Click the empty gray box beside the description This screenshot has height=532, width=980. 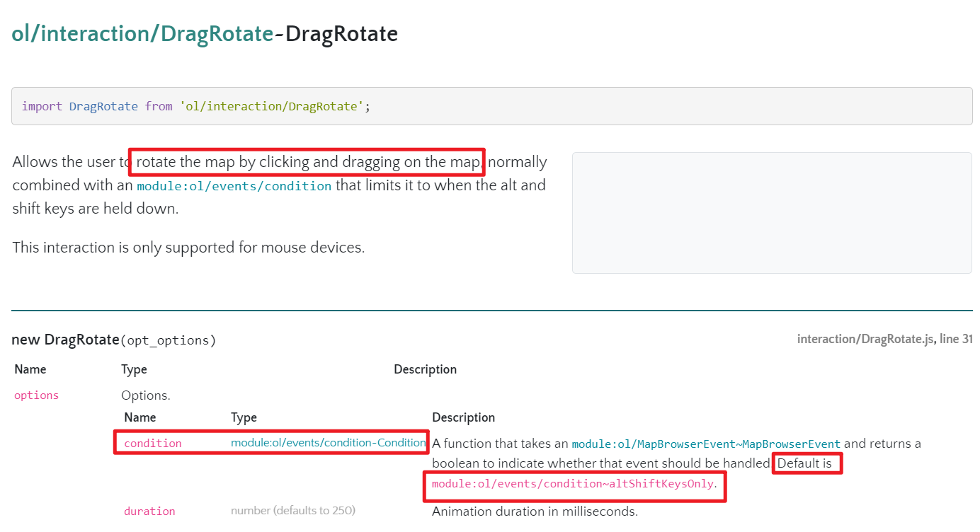pyautogui.click(x=771, y=212)
